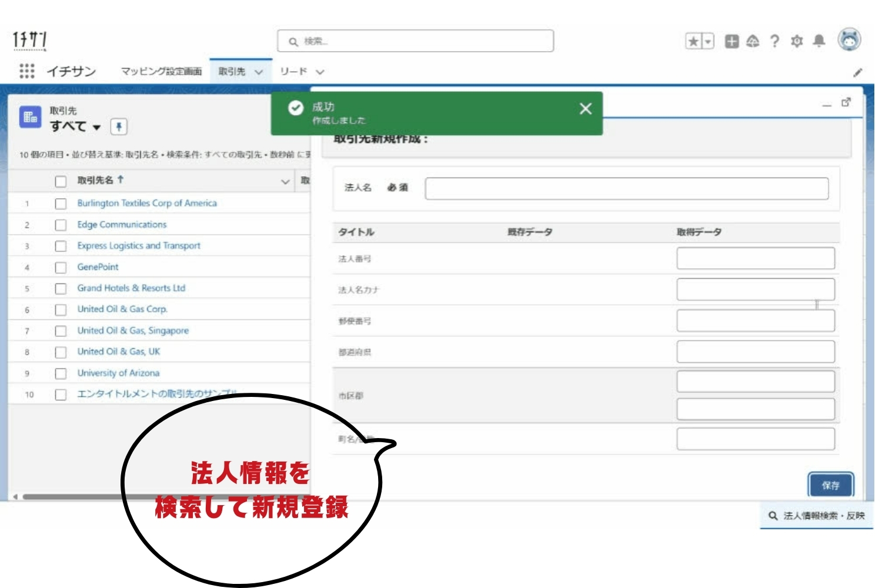Check the Grand Hotels & Resorts row checkbox
Image resolution: width=882 pixels, height=588 pixels.
pos(61,289)
